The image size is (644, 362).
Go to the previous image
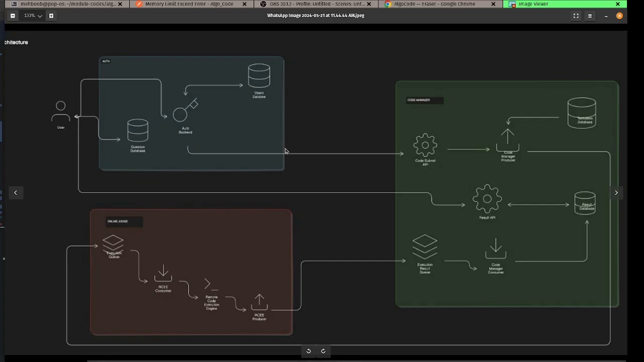coord(16,193)
